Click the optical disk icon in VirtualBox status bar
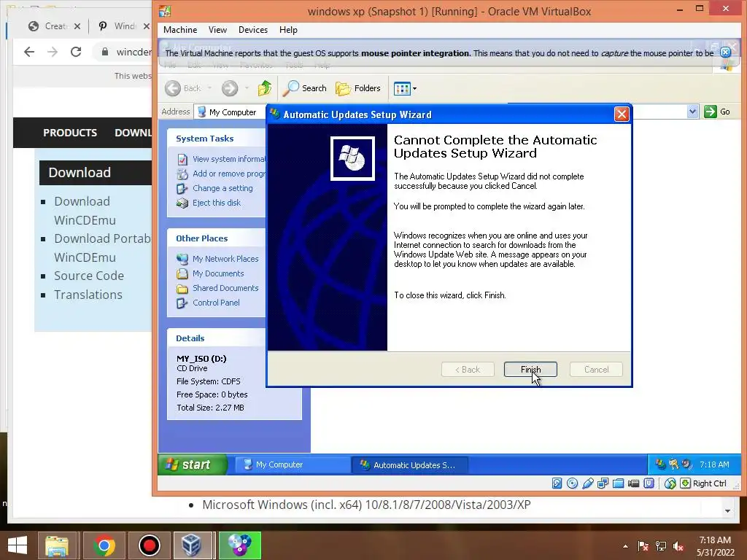The image size is (747, 560). [572, 483]
